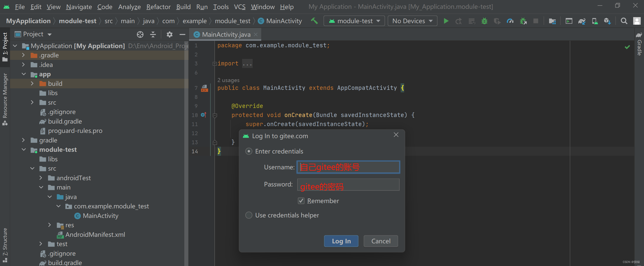Open the Profiler gauge icon

click(510, 21)
